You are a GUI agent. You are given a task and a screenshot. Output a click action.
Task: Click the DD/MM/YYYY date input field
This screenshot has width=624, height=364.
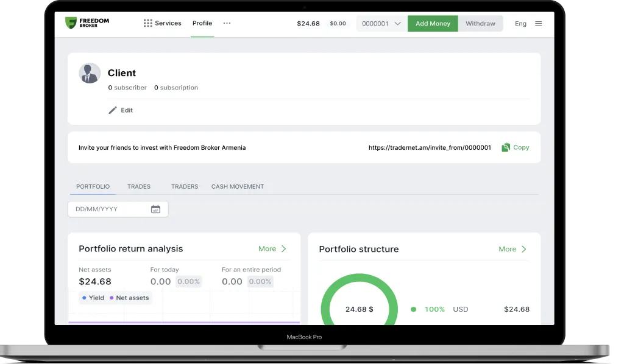coord(110,209)
